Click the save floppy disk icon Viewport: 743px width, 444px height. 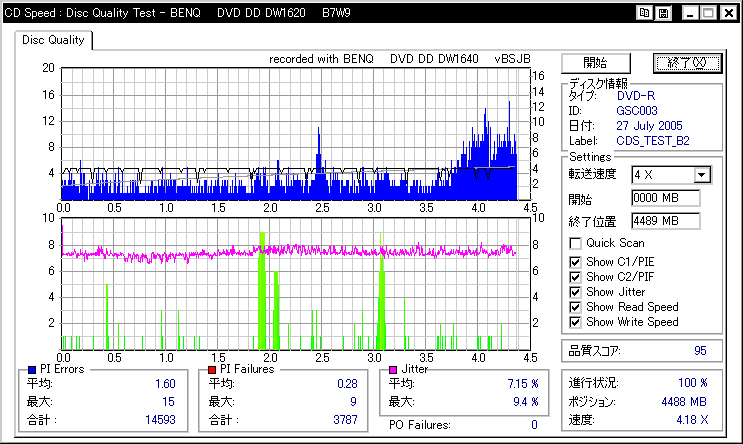(663, 13)
